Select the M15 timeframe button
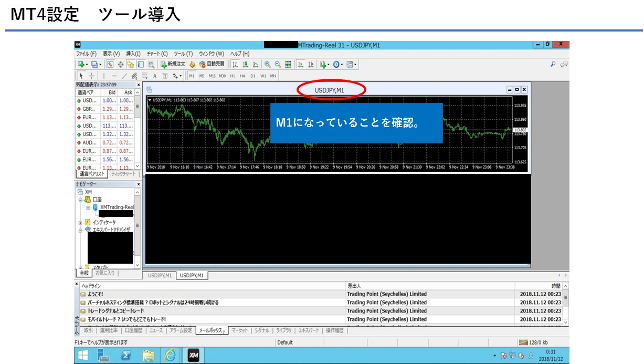644x364 pixels. point(212,76)
